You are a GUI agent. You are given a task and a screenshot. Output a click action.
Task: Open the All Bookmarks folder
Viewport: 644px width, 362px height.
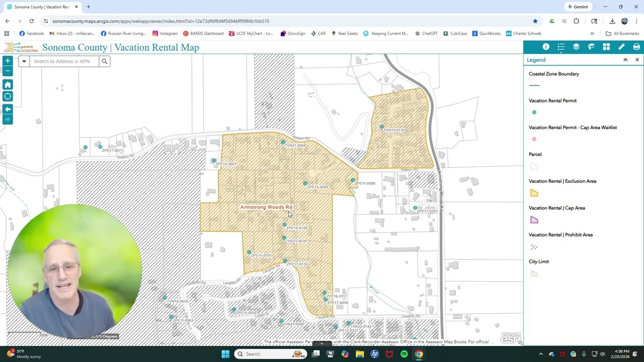pyautogui.click(x=622, y=34)
